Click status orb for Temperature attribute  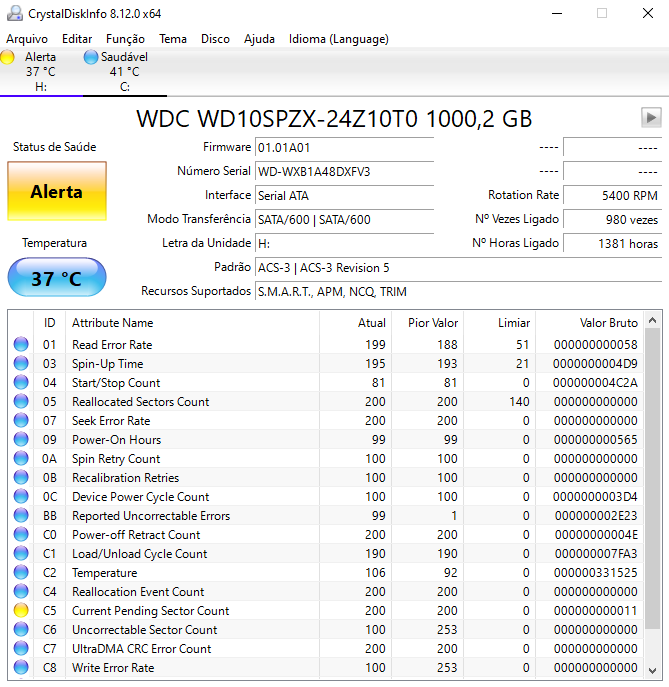tap(21, 572)
